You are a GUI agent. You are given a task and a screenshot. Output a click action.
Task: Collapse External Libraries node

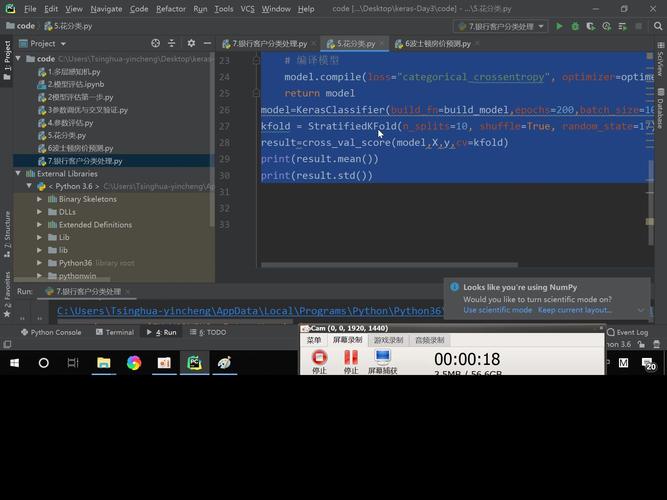point(18,174)
